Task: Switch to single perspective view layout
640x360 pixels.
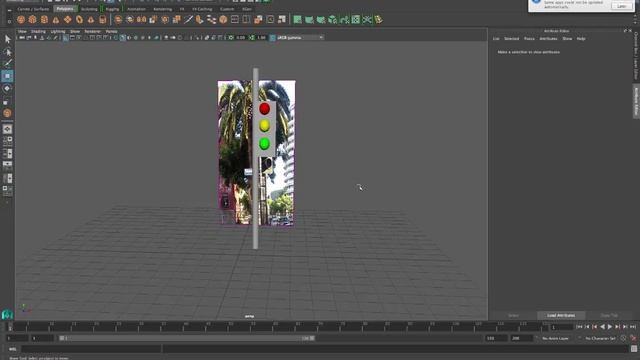Action: (7, 129)
